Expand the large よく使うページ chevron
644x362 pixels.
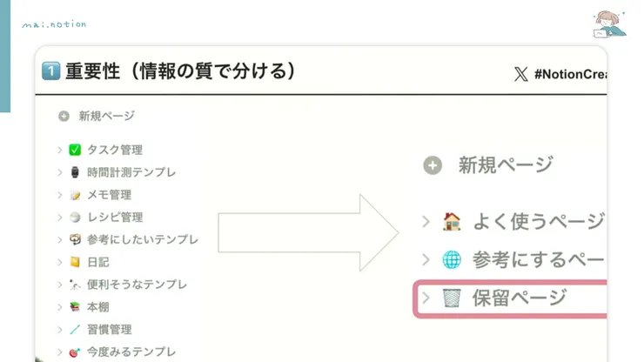coord(426,221)
